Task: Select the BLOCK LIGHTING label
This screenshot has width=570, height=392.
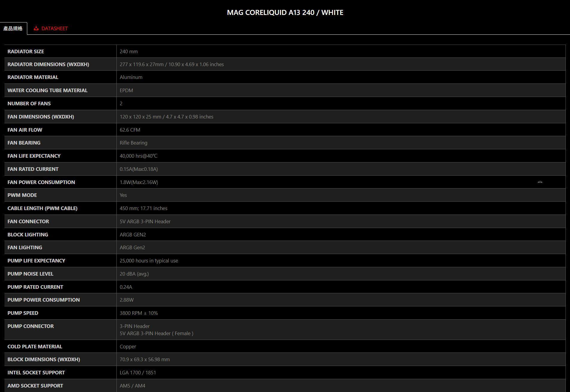Action: tap(28, 235)
